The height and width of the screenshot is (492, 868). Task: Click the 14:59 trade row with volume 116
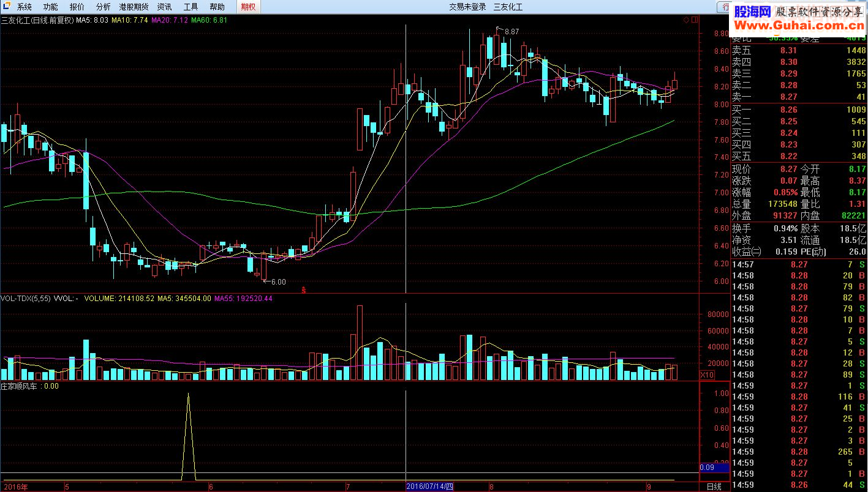(x=799, y=397)
